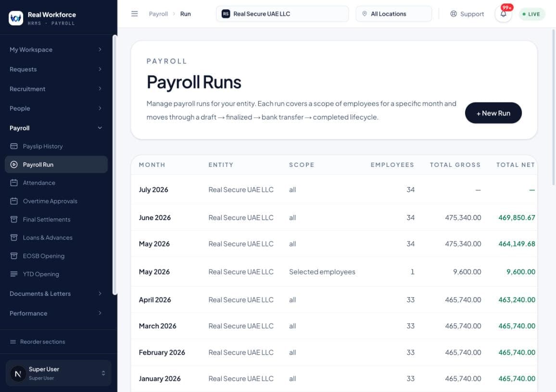The width and height of the screenshot is (556, 392).
Task: Open the July 2026 payroll run row
Action: [334, 190]
